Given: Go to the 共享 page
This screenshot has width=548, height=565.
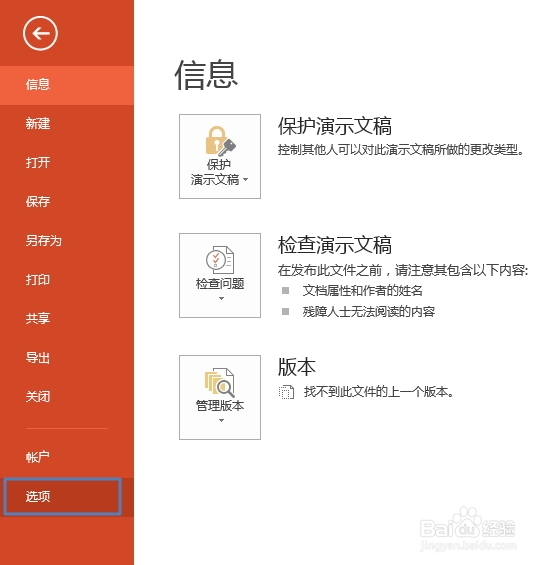Looking at the screenshot, I should pos(67,319).
